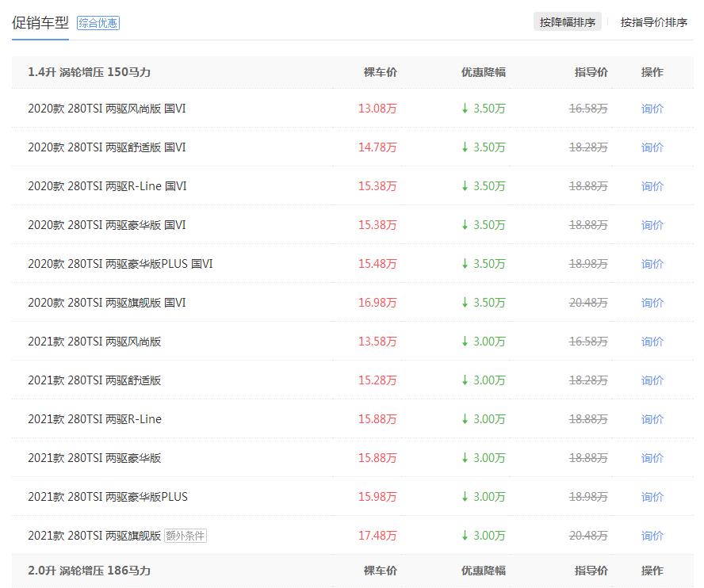This screenshot has height=588, width=704.
Task: Open model 2021款 280TSI 两驱风尚版
Action: click(94, 342)
